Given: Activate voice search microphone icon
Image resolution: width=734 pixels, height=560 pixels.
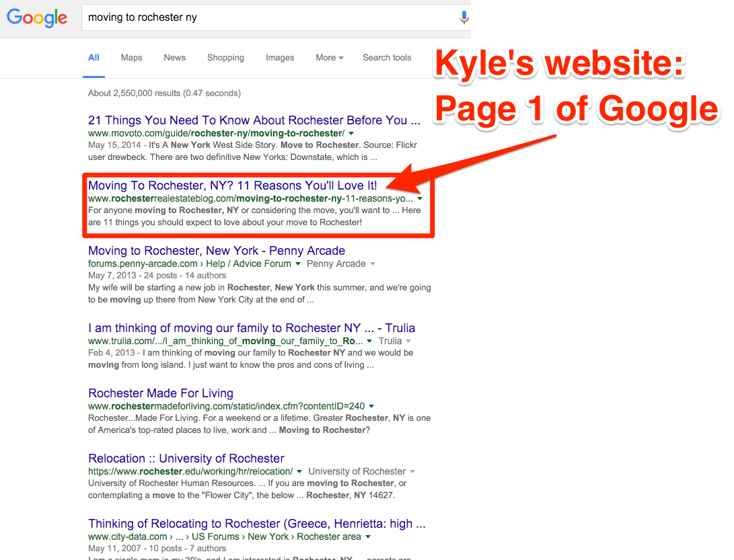Looking at the screenshot, I should click(x=464, y=17).
